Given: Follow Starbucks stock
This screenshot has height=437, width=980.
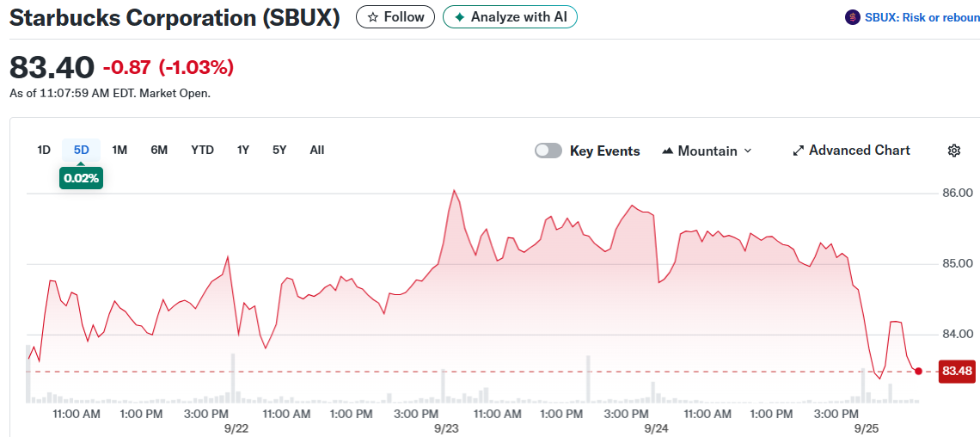Looking at the screenshot, I should pos(396,17).
